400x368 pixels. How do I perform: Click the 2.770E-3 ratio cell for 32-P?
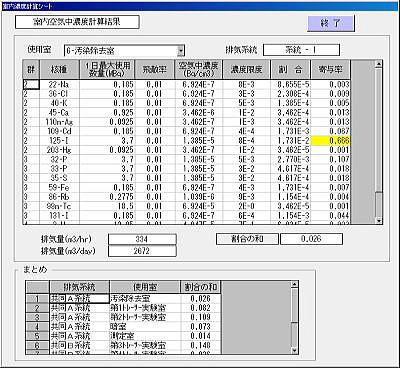[290, 159]
